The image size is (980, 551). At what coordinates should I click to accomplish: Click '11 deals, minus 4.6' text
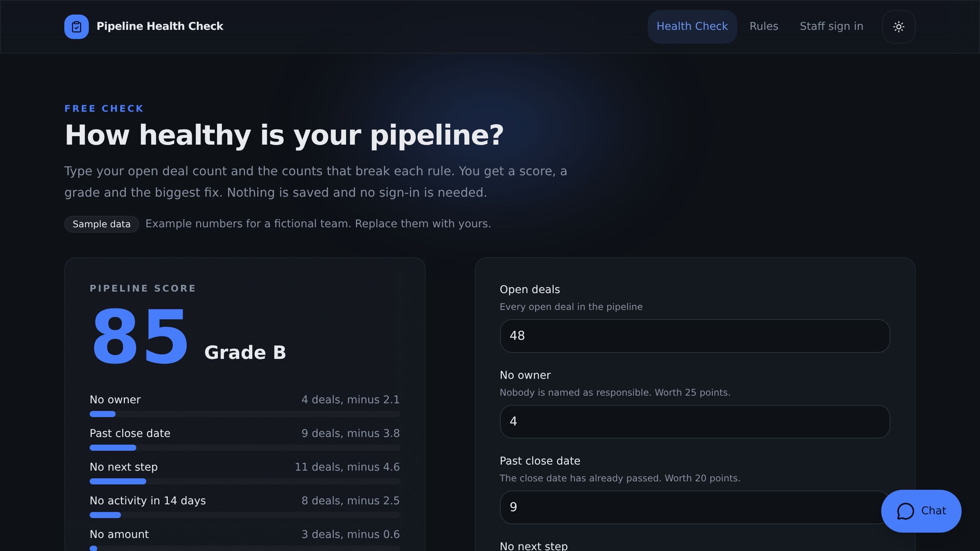347,467
